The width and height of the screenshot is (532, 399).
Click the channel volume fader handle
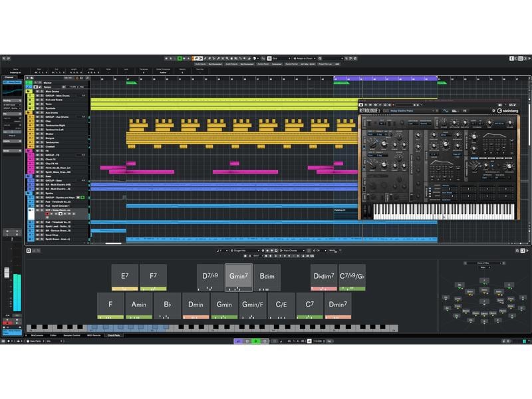click(7, 273)
